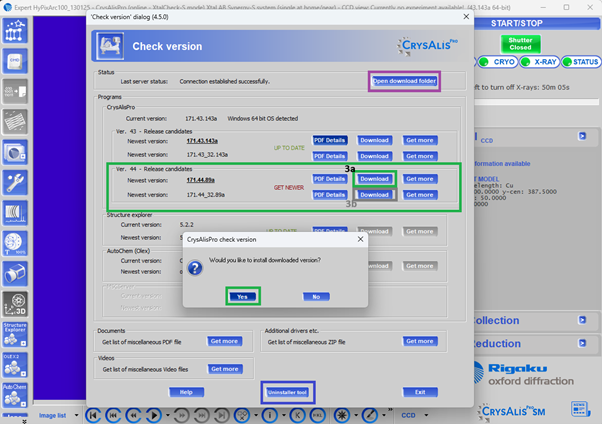Click the peak overlay icon left of info icon
Image resolution: width=602 pixels, height=424 pixels.
242,415
